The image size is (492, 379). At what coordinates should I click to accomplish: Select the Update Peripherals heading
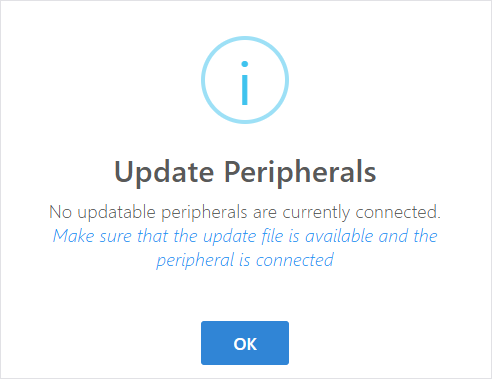[x=245, y=172]
